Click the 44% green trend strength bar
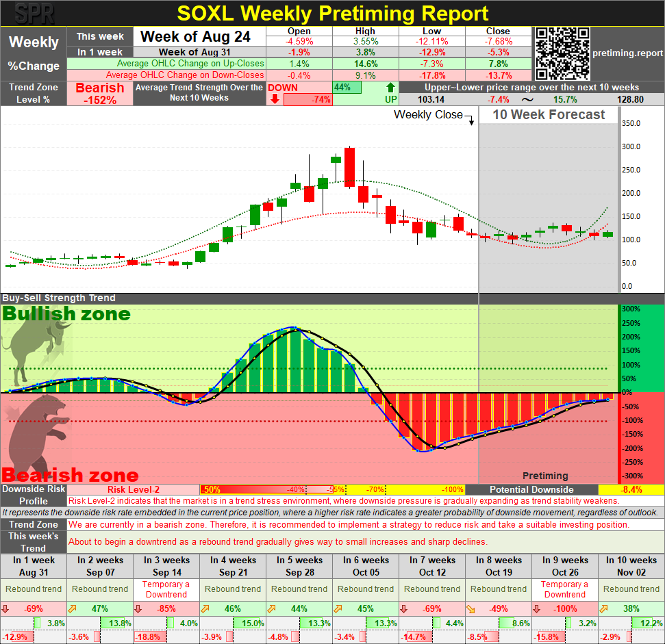 point(347,88)
